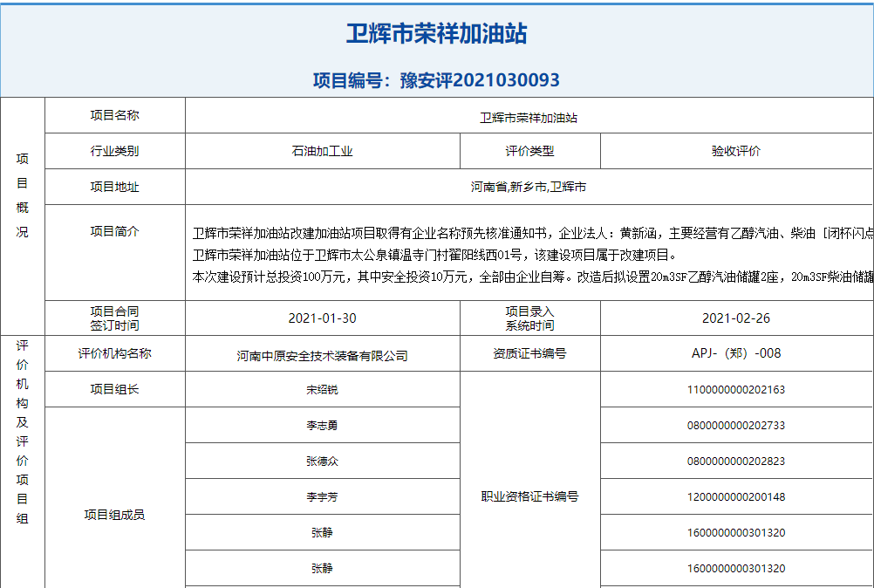This screenshot has height=588, width=874.
Task: Select the contract date 2021-01-30
Action: [x=322, y=318]
